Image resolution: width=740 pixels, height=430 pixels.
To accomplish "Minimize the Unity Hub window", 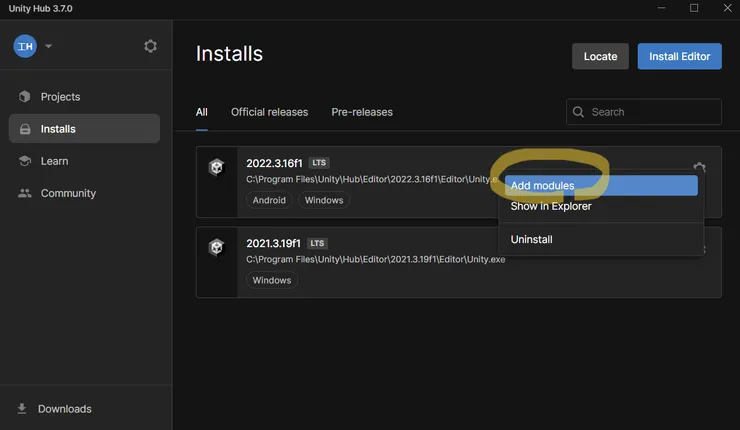I will [x=661, y=8].
